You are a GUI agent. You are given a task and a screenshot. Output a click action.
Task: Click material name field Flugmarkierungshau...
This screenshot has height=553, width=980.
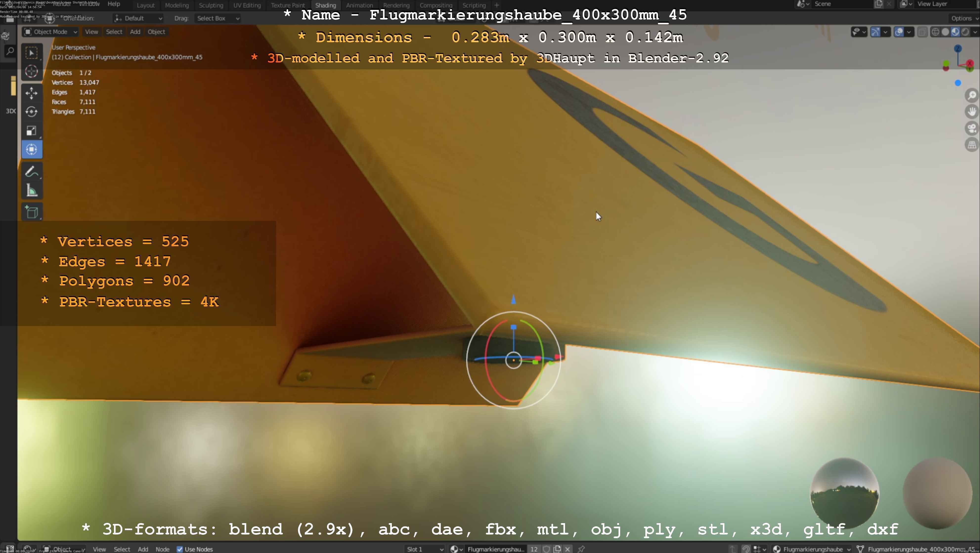pyautogui.click(x=496, y=549)
